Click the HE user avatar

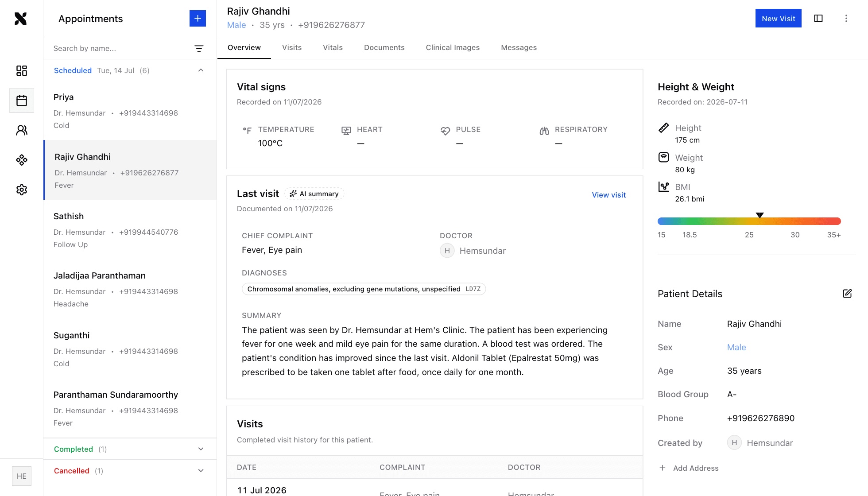tap(22, 476)
